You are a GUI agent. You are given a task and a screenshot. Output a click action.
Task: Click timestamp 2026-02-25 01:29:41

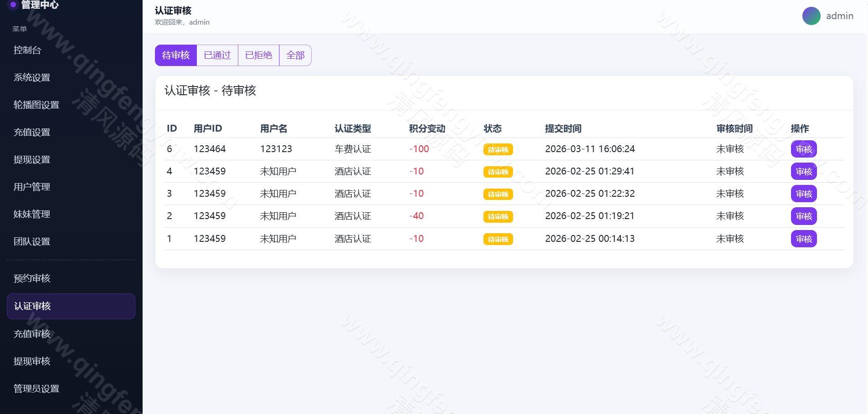coord(590,171)
